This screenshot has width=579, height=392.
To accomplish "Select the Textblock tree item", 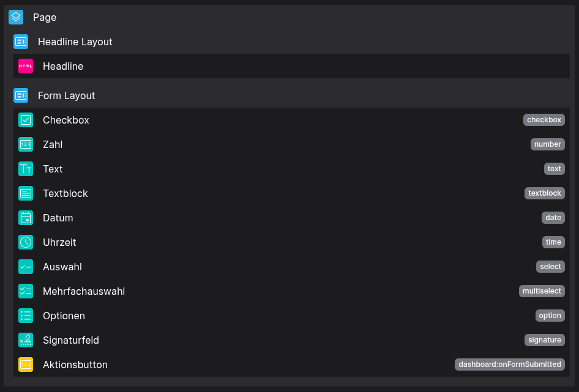I will coord(65,193).
